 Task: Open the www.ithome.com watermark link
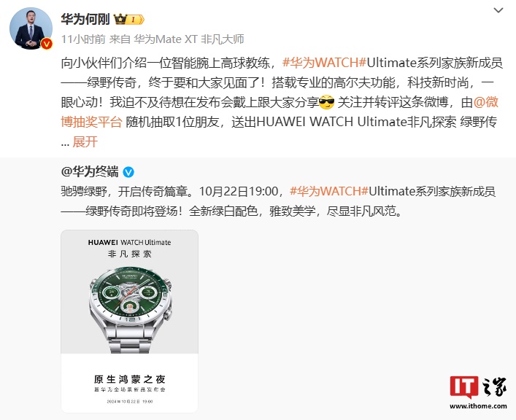478,406
